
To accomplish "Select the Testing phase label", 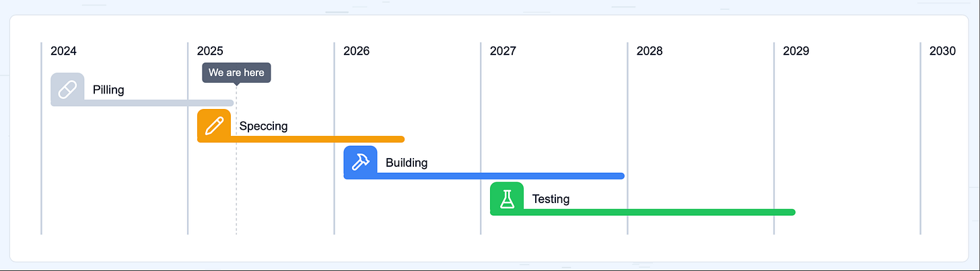I will click(x=551, y=199).
